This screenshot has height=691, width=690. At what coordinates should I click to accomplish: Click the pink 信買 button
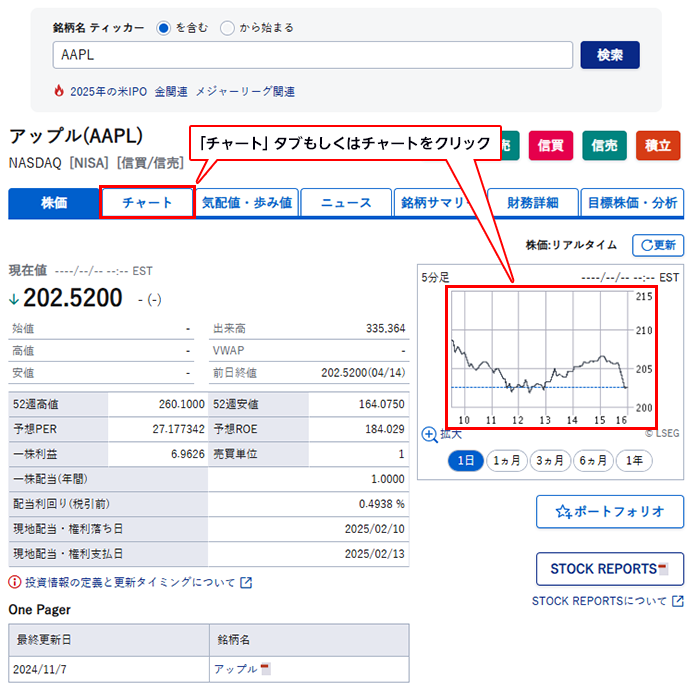tap(550, 145)
